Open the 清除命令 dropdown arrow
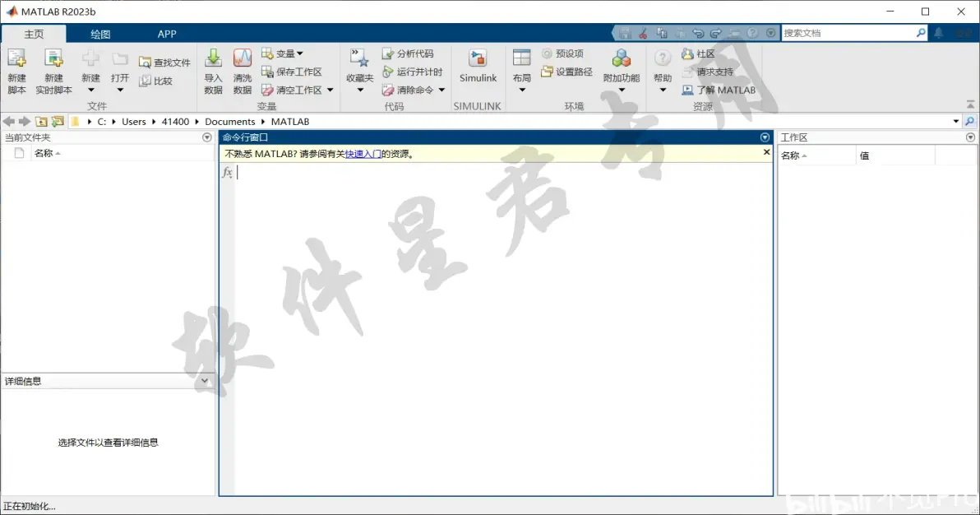 pyautogui.click(x=441, y=90)
